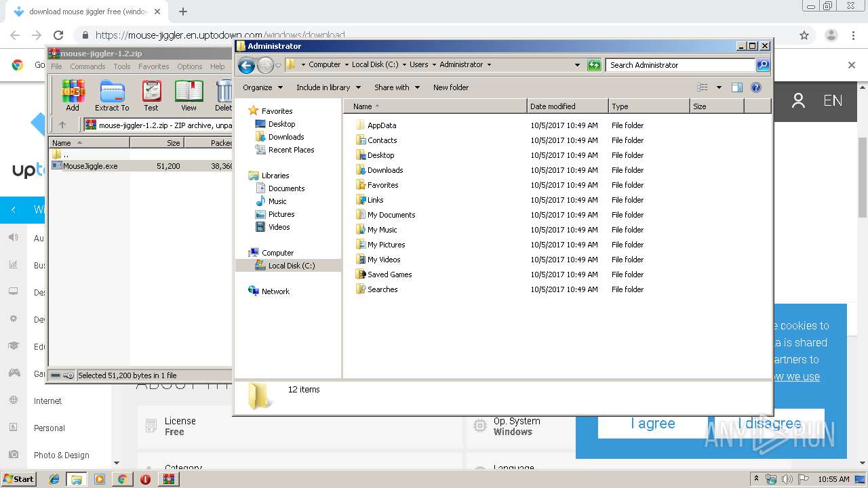Click the search magnifier in Explorer
This screenshot has height=488, width=868.
pyautogui.click(x=763, y=65)
